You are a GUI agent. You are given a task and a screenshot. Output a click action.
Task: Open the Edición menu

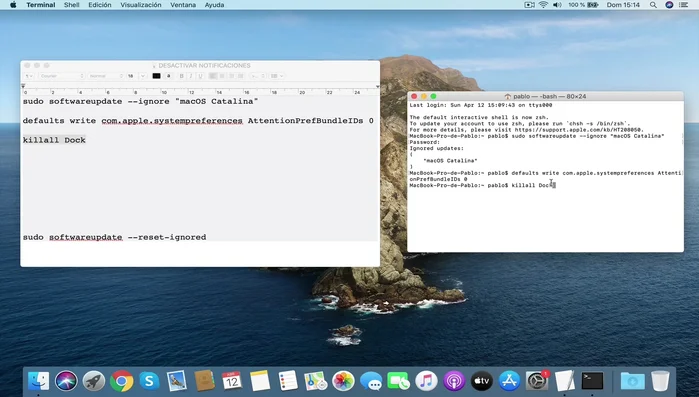[100, 5]
